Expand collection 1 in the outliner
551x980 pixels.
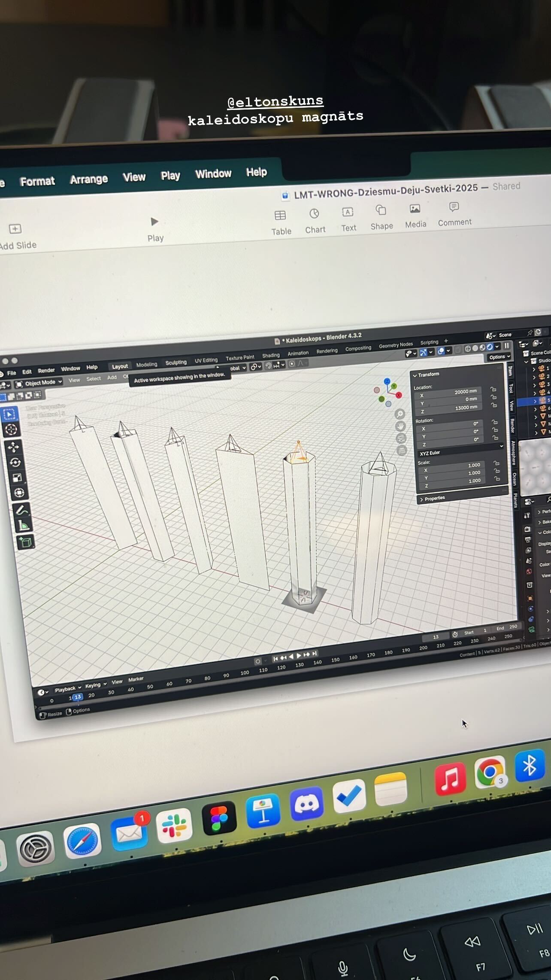534,369
